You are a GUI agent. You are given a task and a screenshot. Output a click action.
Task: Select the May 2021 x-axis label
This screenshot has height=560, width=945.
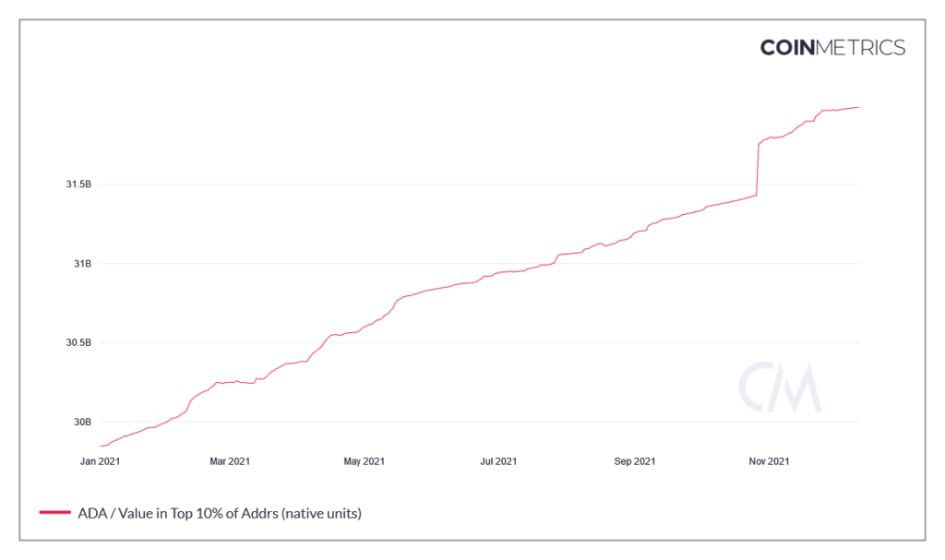364,460
